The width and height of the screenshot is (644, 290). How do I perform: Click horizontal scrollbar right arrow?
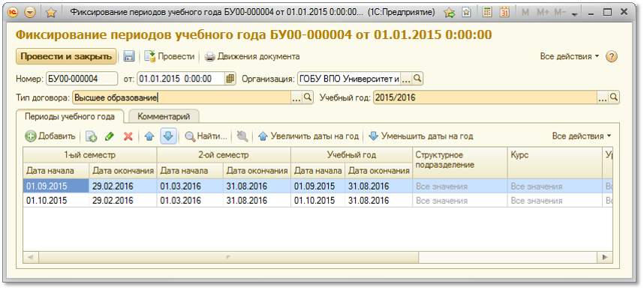coord(604,257)
